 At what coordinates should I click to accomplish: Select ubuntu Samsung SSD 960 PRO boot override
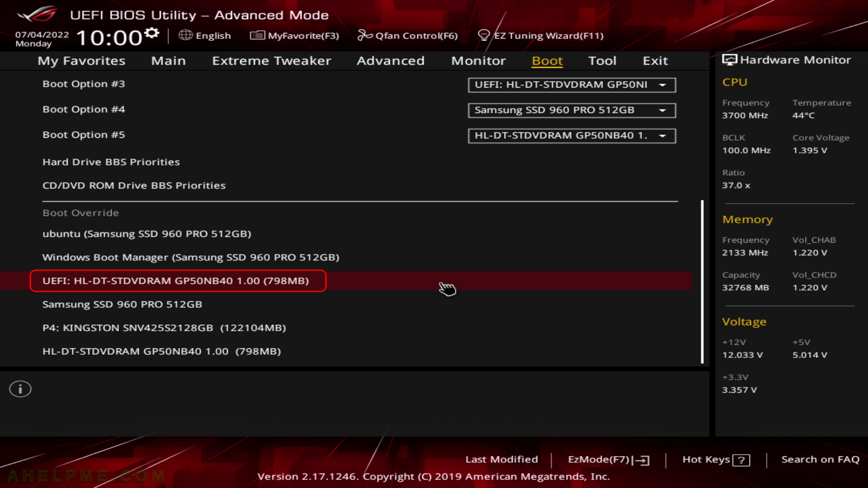pyautogui.click(x=146, y=234)
